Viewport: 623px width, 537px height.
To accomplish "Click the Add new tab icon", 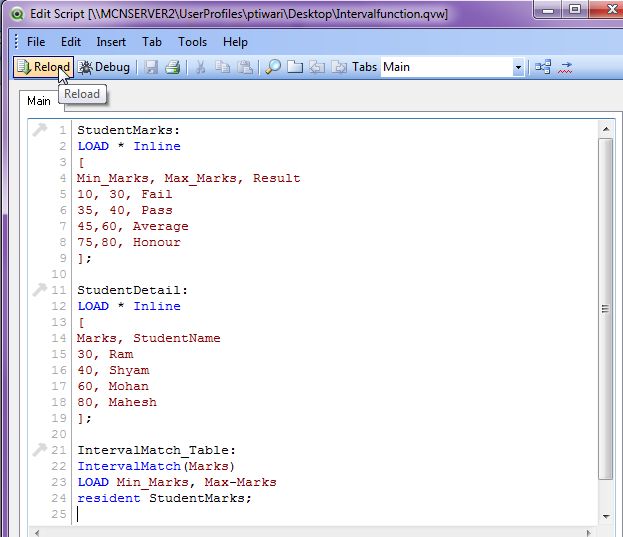I will (x=295, y=67).
